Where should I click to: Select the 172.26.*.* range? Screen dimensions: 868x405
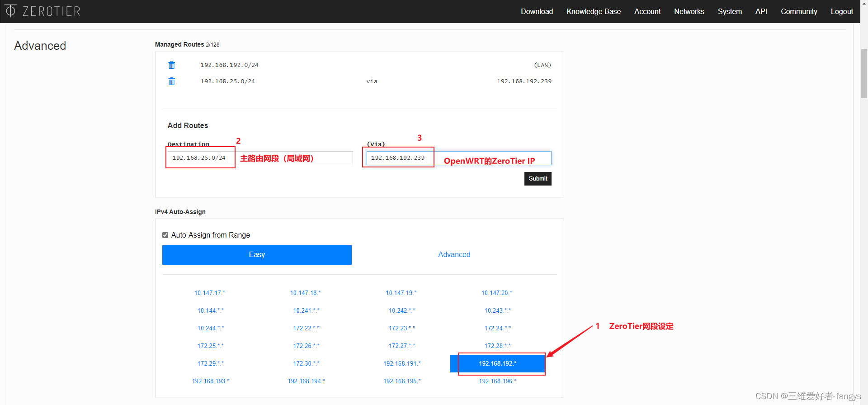click(x=306, y=346)
